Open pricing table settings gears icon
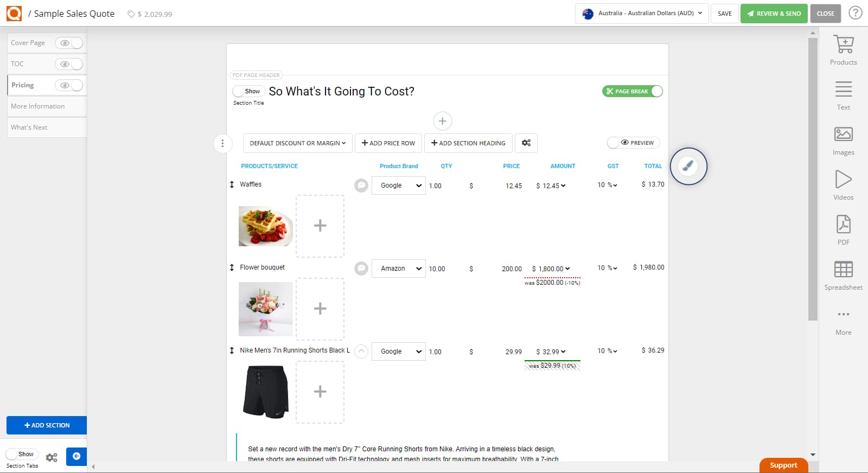The image size is (868, 473). (x=526, y=143)
